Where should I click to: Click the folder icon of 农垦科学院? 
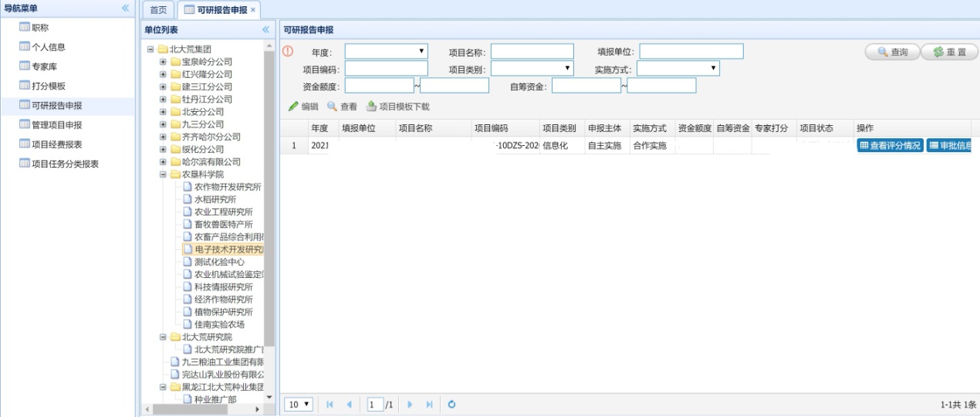tap(175, 175)
